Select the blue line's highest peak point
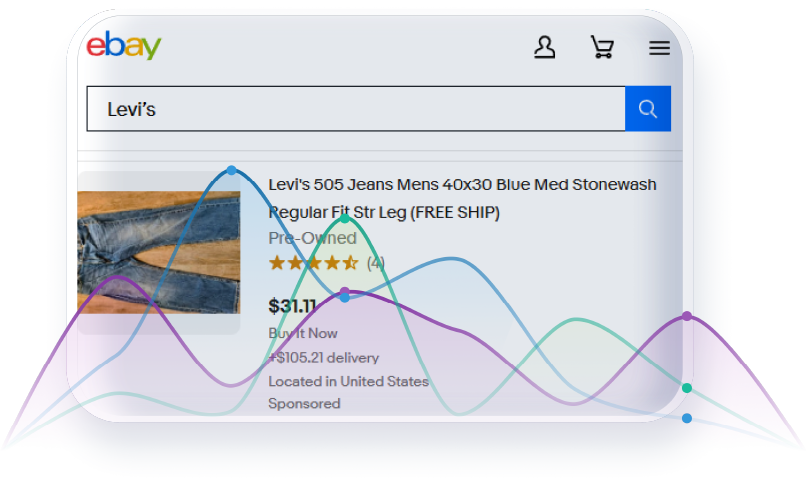The height and width of the screenshot is (485, 808). click(232, 171)
